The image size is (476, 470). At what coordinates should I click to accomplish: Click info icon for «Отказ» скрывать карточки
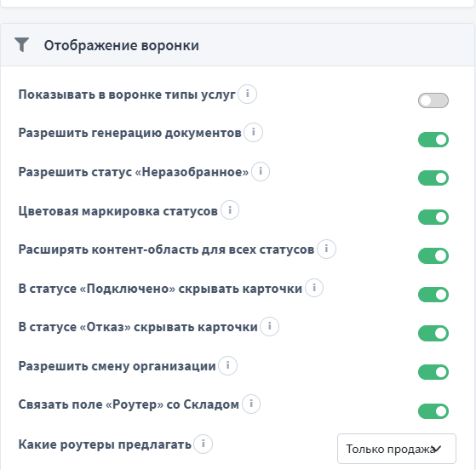pyautogui.click(x=270, y=327)
